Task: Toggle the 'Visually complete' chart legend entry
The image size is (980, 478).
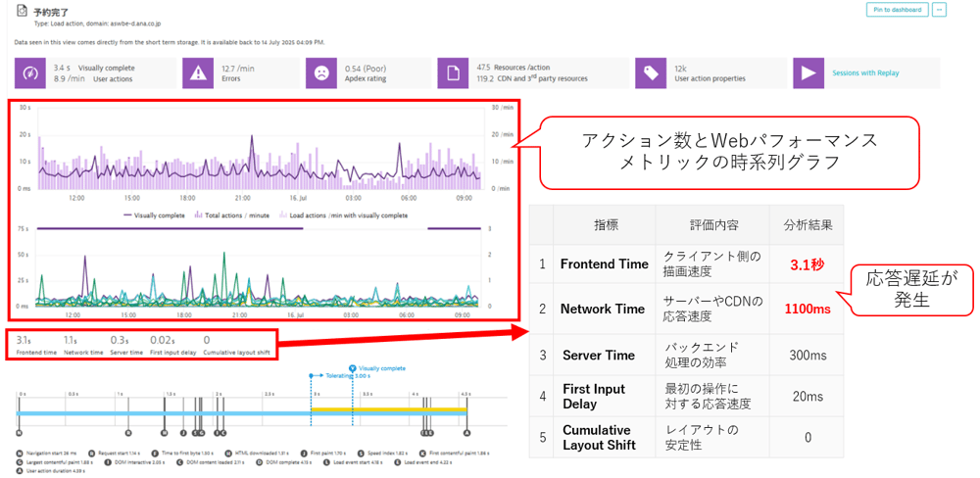Action: (x=154, y=215)
